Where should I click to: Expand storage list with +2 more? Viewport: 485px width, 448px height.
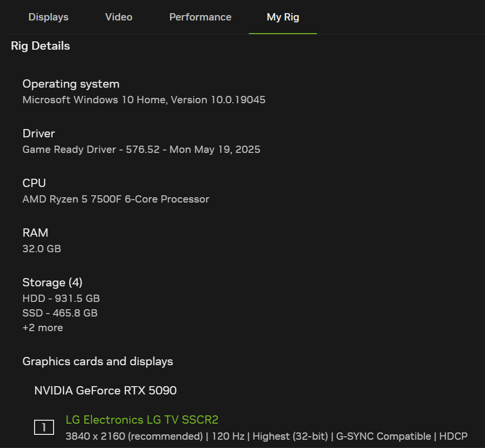tap(43, 328)
